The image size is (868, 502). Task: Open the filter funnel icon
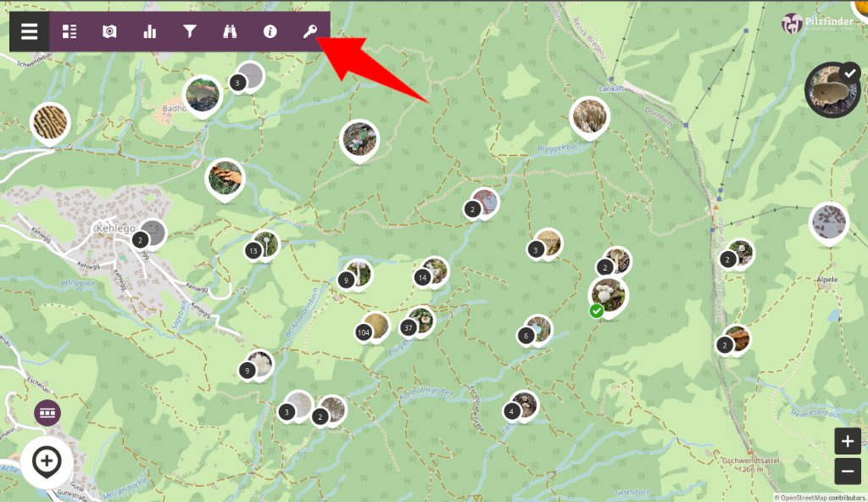[x=190, y=31]
